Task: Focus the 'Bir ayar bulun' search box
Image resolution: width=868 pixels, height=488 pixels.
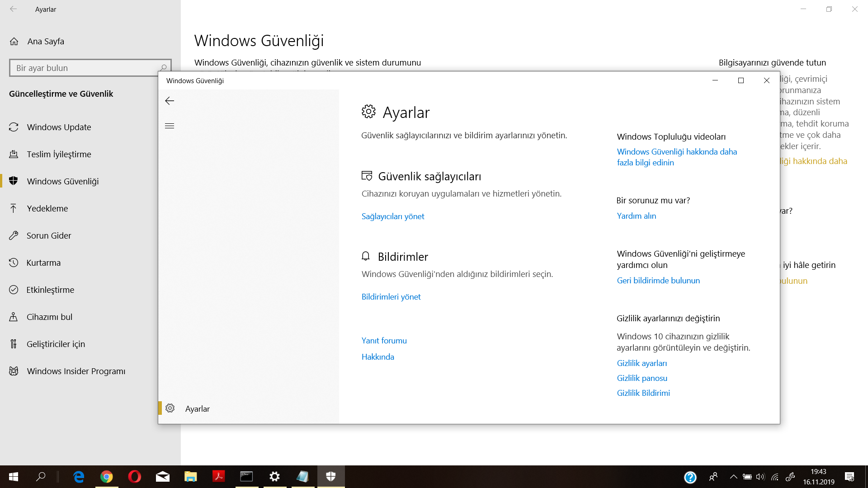Action: (x=90, y=68)
